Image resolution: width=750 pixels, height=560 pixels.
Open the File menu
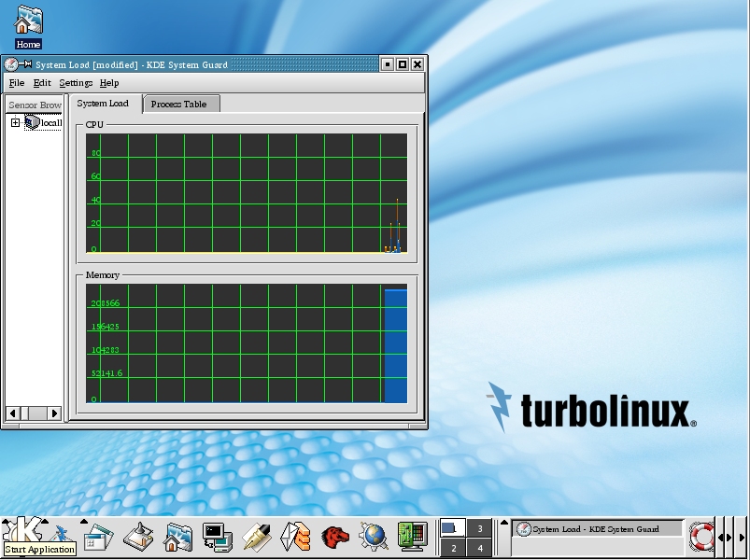click(x=17, y=83)
